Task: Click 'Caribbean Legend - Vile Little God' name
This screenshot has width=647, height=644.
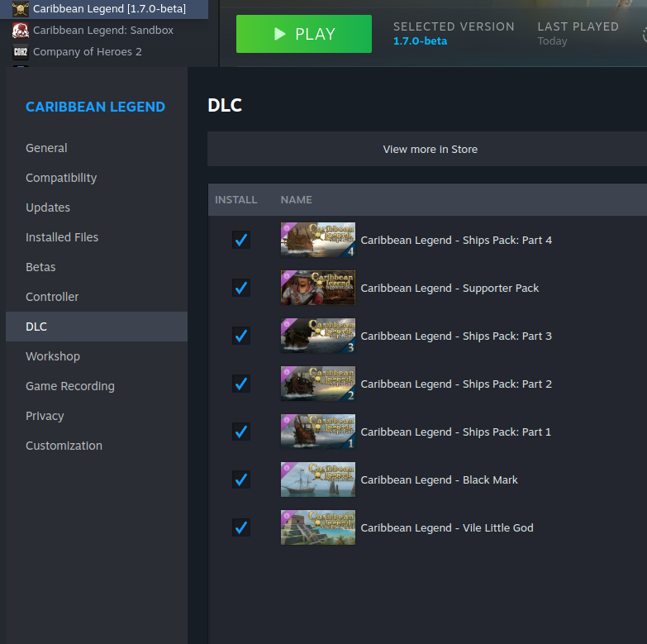Action: click(447, 527)
